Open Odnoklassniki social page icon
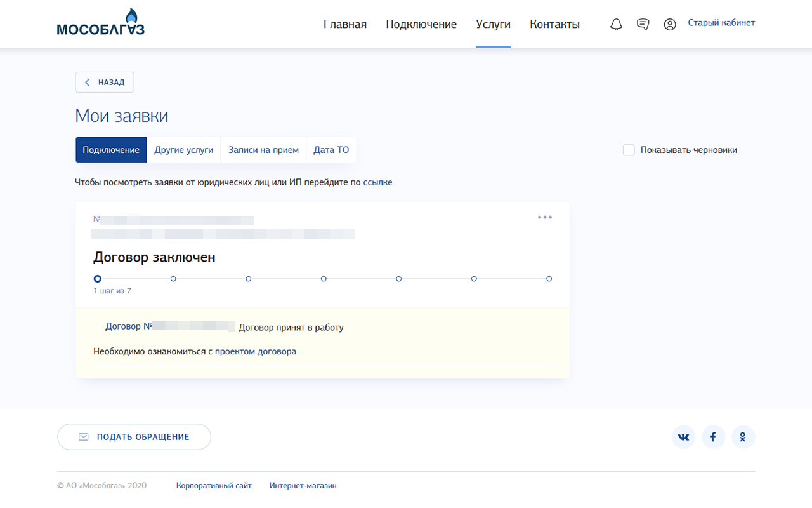 point(743,437)
